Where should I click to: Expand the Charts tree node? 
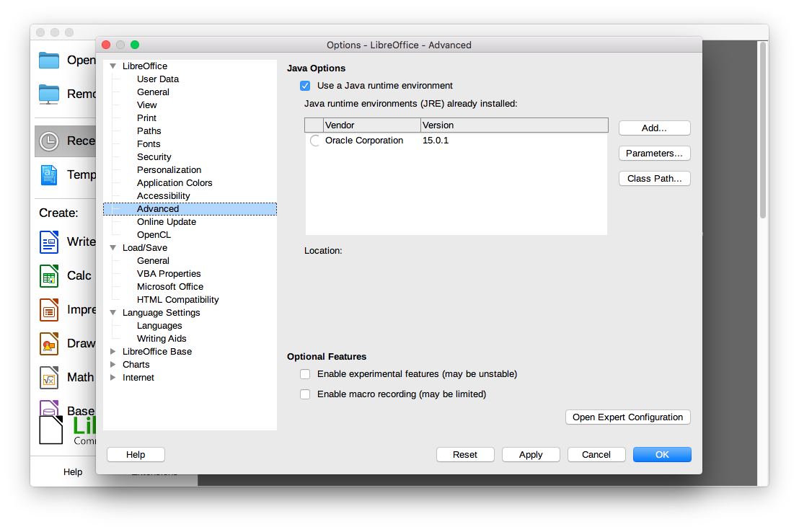113,364
